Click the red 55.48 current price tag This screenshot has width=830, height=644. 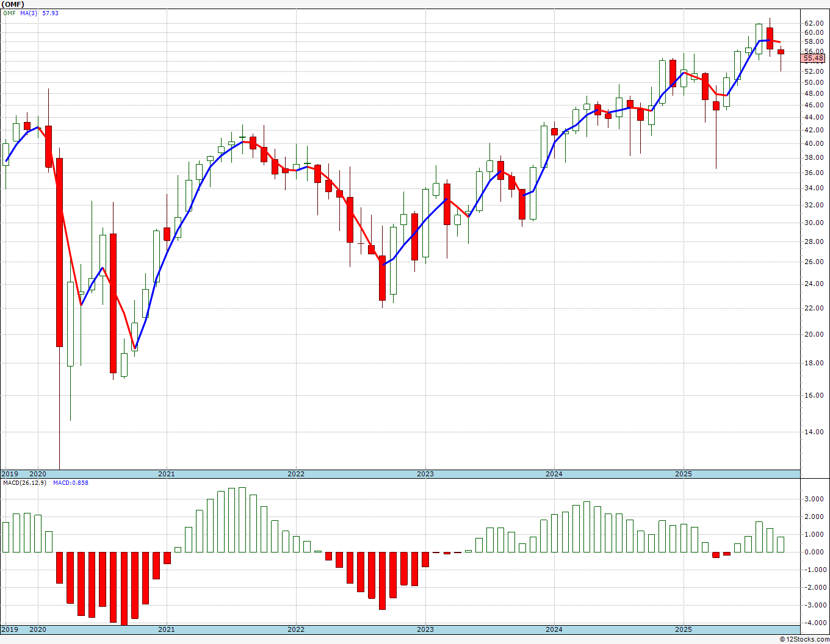click(814, 59)
